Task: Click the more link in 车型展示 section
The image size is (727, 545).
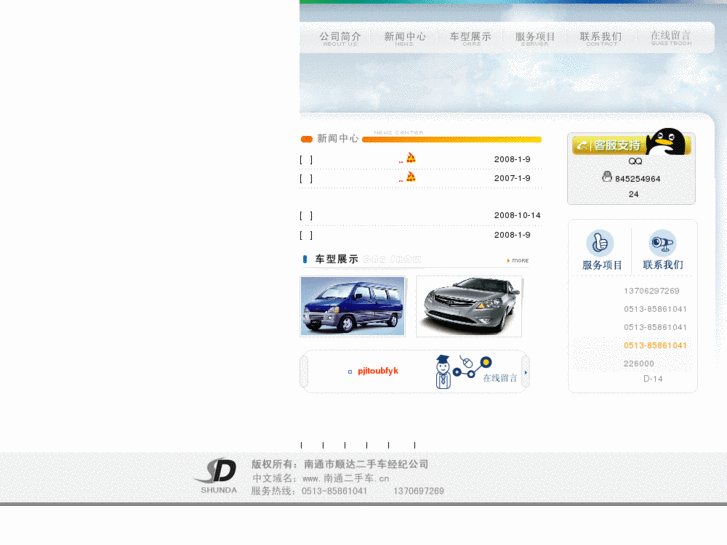Action: pos(518,261)
